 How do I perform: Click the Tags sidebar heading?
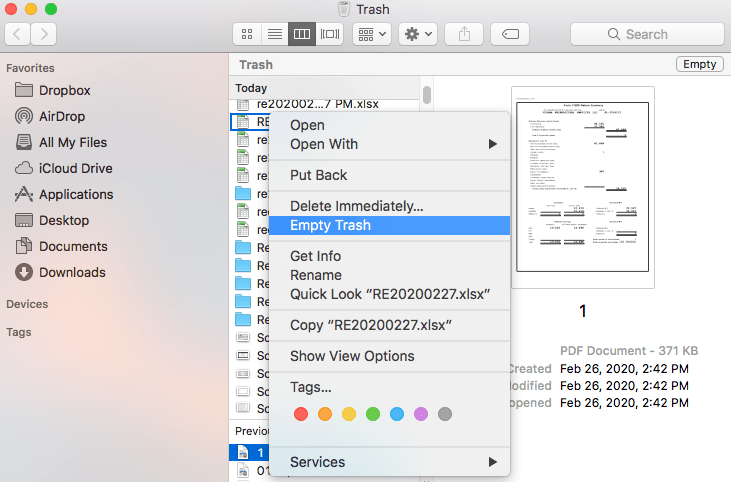(x=19, y=332)
